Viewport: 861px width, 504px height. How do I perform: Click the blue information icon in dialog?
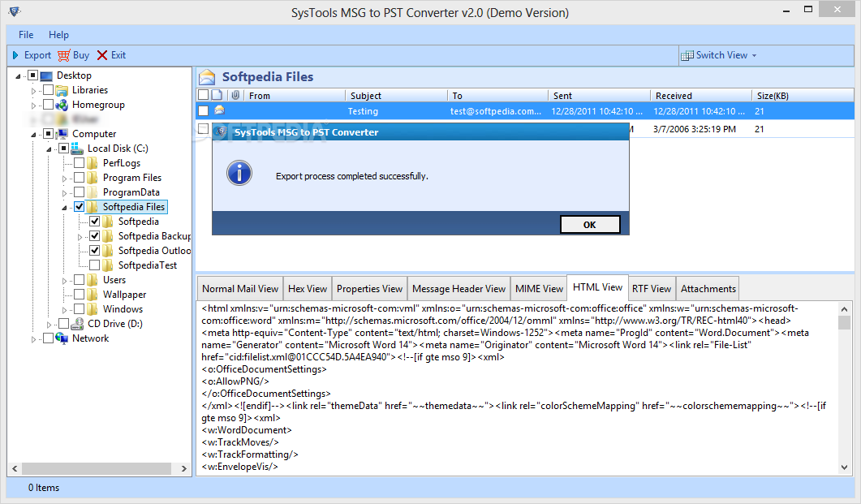click(x=239, y=174)
